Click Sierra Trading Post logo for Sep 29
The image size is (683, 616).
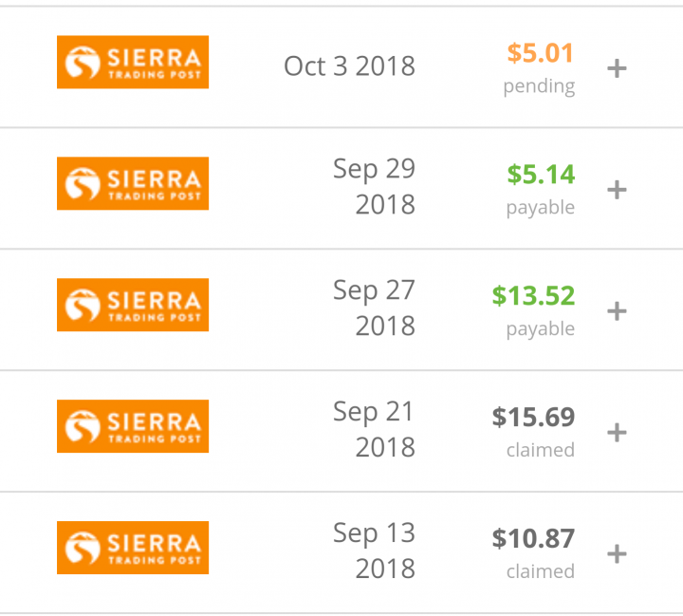click(x=133, y=183)
